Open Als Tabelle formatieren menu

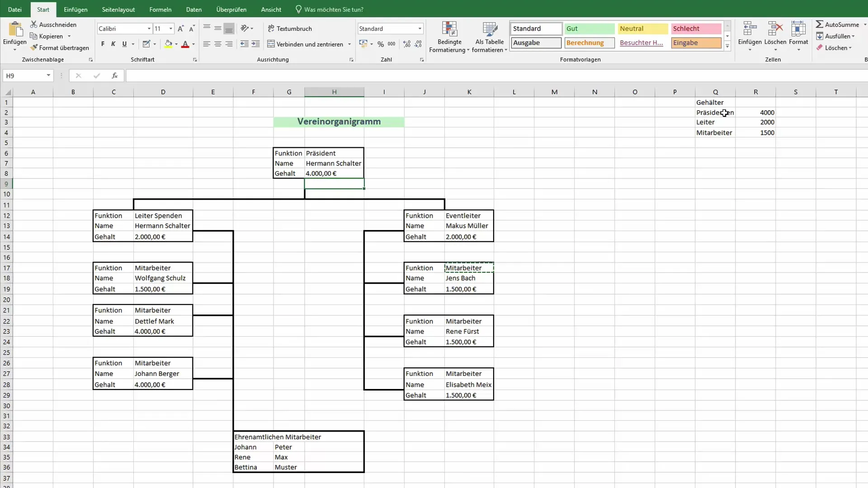tap(490, 37)
